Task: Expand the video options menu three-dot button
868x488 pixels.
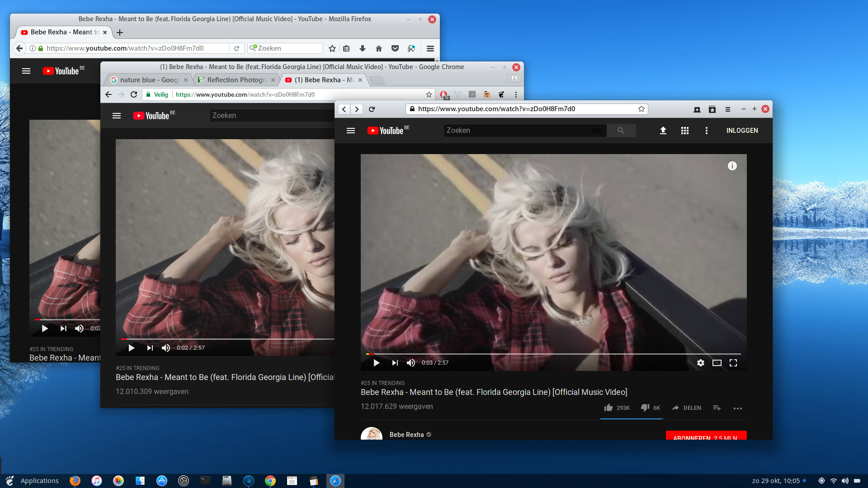Action: [x=737, y=408]
